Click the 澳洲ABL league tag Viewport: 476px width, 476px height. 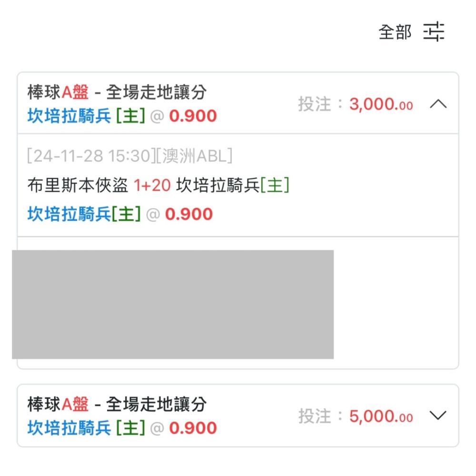[194, 156]
